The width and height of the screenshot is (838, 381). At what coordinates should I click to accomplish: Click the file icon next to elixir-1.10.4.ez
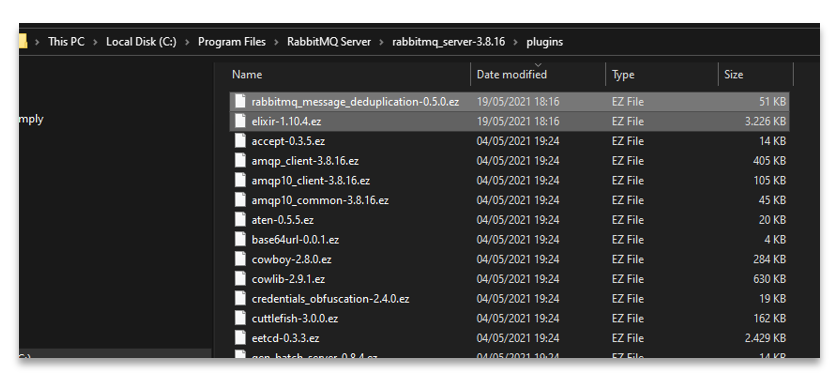241,121
